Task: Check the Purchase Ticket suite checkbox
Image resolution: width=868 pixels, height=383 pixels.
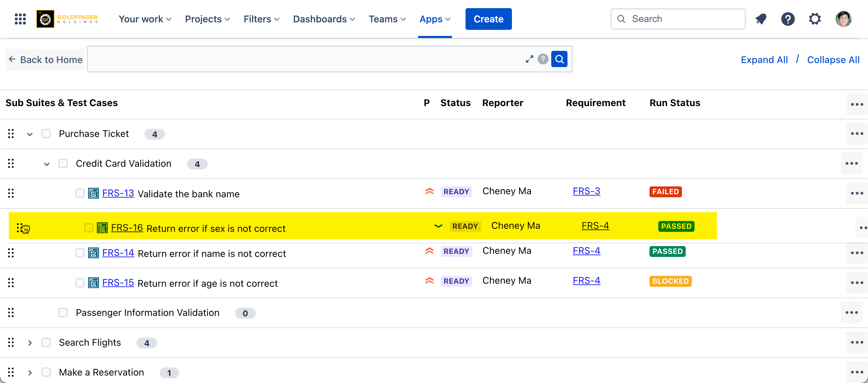Action: 46,134
